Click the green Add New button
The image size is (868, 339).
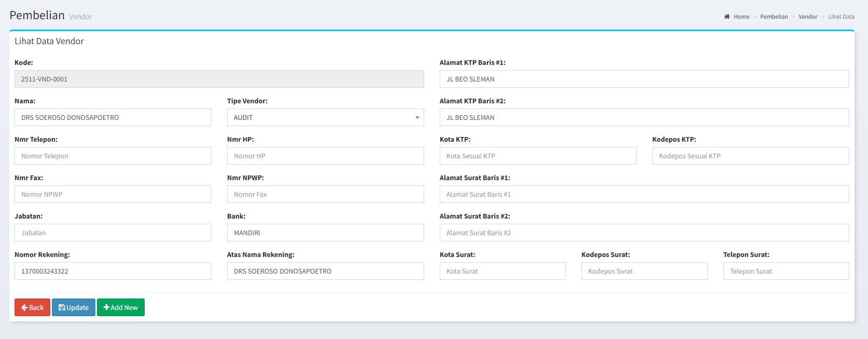[x=120, y=307]
